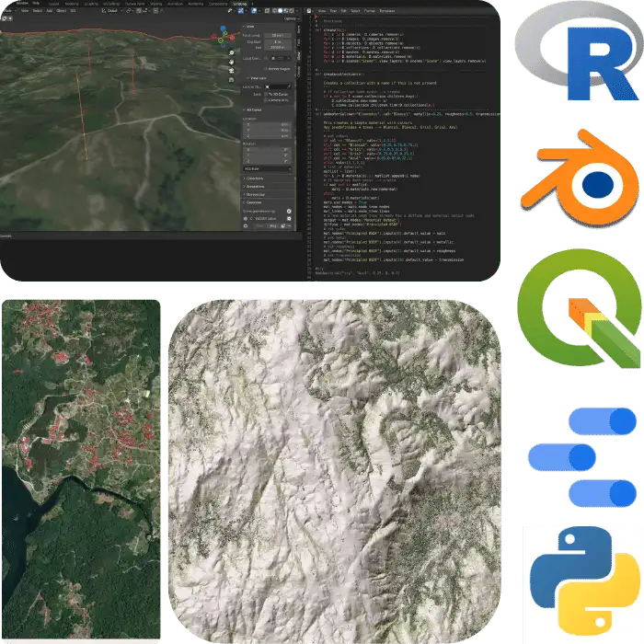This screenshot has width=644, height=644.
Task: Open the viewport shading options dropdown arrow
Action: click(x=297, y=11)
